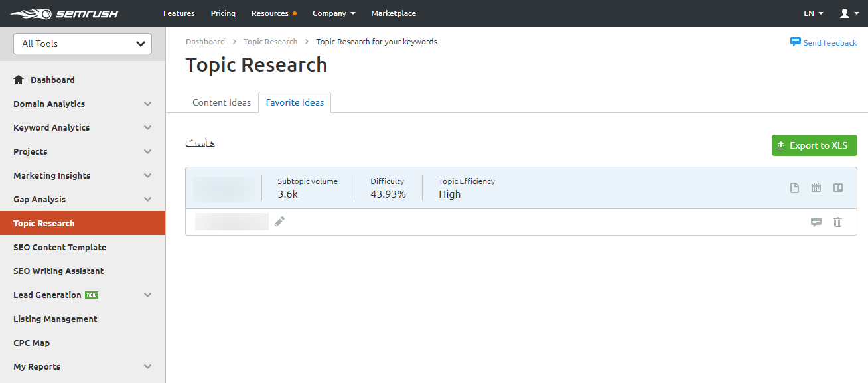Switch to the Content Ideas tab
The width and height of the screenshot is (868, 383).
coord(221,102)
